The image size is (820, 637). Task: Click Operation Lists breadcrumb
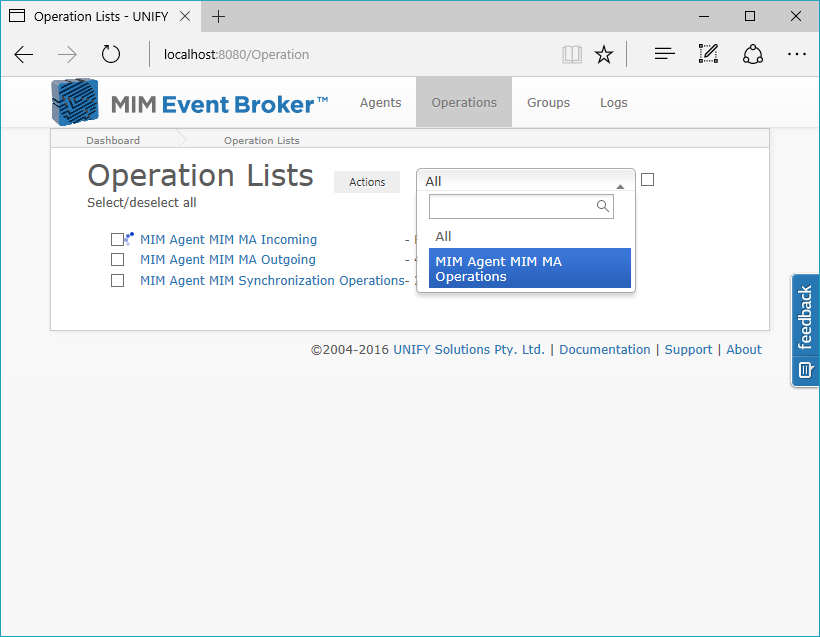pyautogui.click(x=261, y=140)
